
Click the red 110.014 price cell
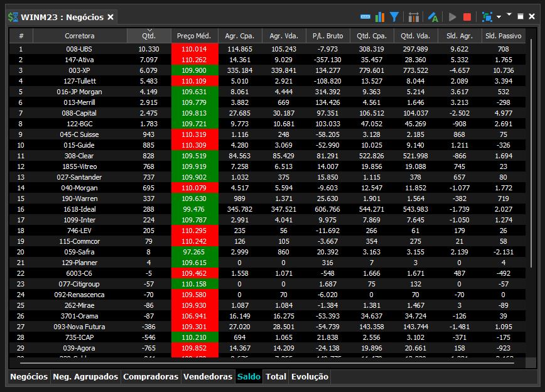(195, 49)
